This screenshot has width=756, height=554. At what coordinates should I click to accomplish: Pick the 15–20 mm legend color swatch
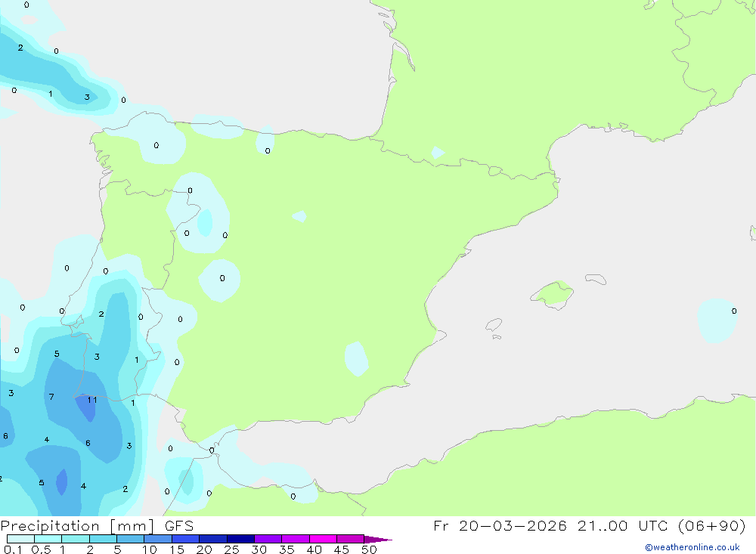coord(185,539)
